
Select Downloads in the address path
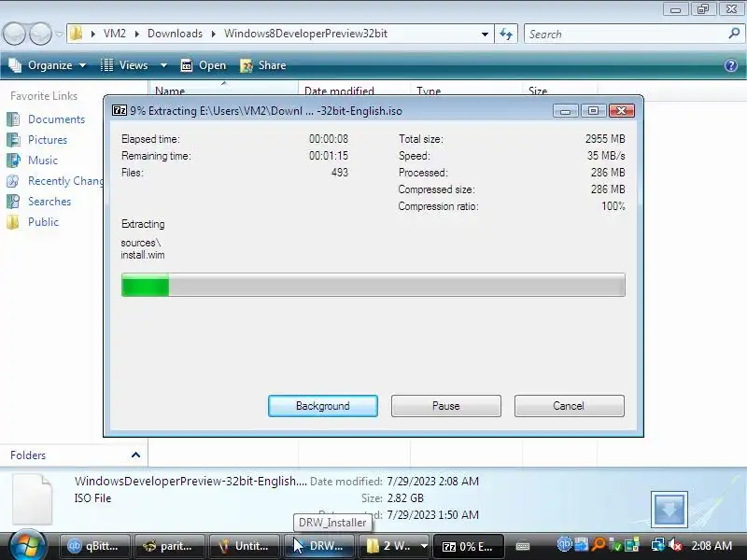[x=175, y=34]
